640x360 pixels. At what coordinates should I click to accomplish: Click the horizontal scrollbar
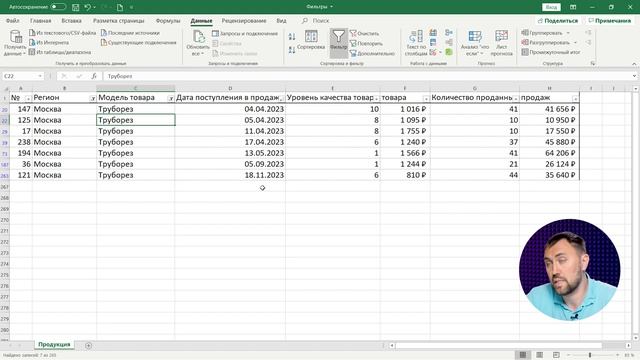pyautogui.click(x=498, y=345)
